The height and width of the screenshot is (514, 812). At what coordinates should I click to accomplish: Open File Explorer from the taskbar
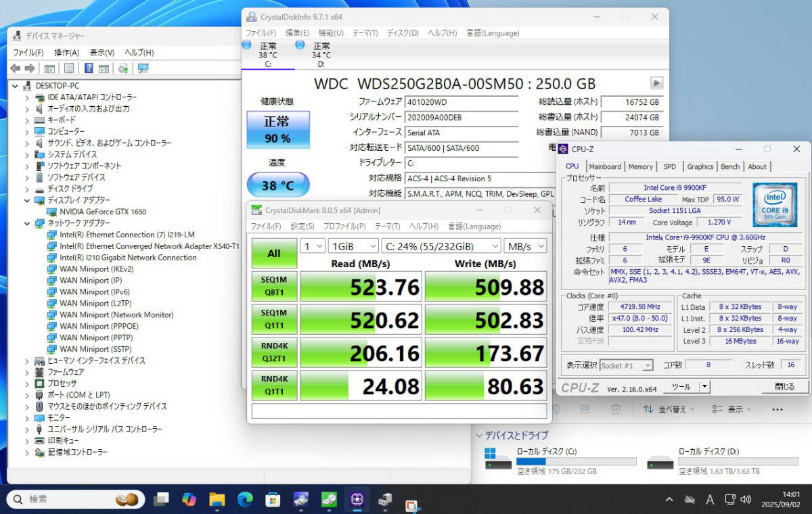217,500
